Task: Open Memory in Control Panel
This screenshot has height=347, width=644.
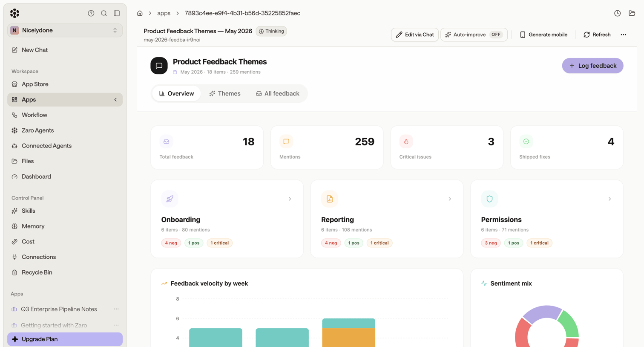Action: click(65, 226)
